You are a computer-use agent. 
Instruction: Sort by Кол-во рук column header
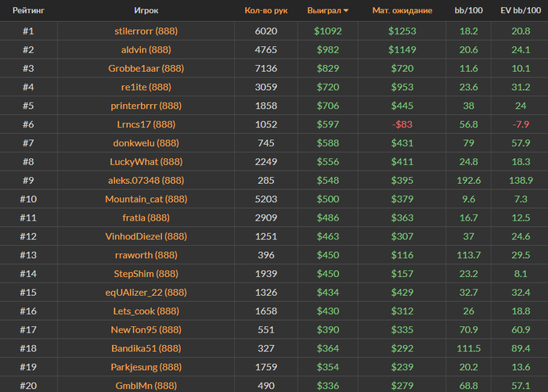pyautogui.click(x=266, y=10)
